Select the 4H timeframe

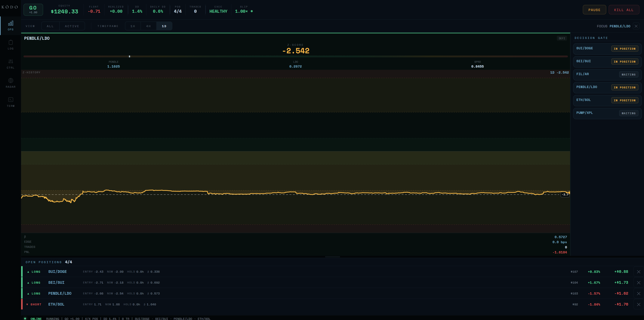[x=148, y=26]
